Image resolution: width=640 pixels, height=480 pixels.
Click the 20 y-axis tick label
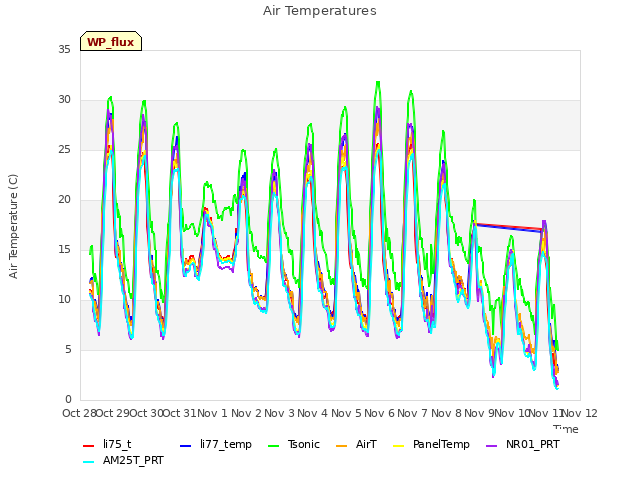click(x=64, y=200)
